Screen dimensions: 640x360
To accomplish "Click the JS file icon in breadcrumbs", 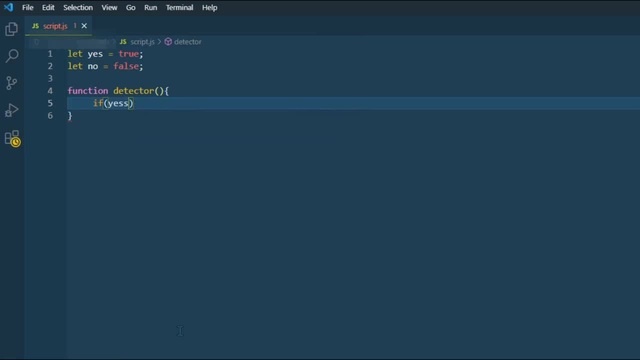I will (x=123, y=42).
